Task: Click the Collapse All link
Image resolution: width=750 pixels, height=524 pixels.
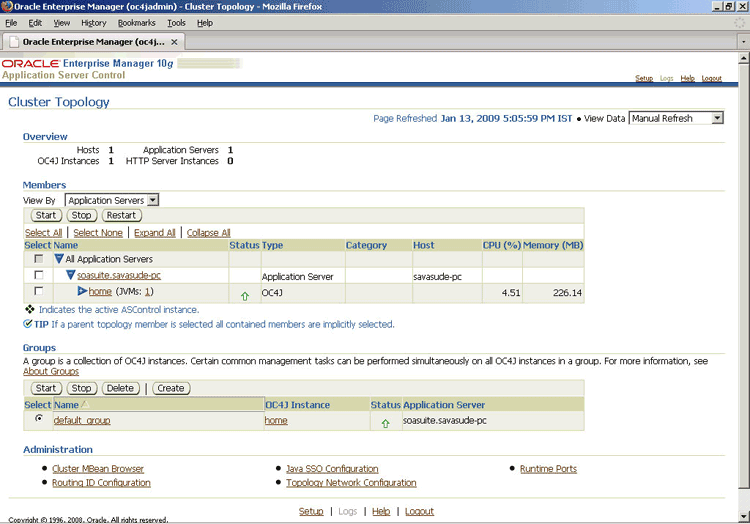Action: pos(209,232)
